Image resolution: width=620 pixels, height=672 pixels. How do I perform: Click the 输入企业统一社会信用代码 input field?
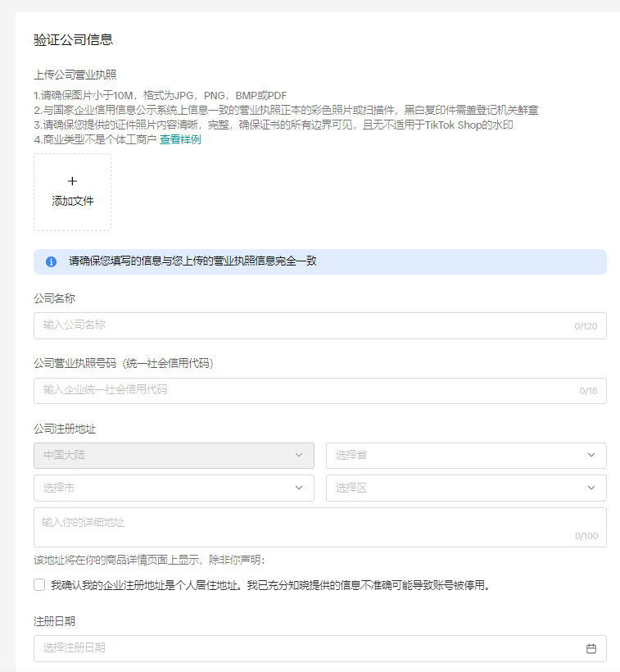point(303,390)
